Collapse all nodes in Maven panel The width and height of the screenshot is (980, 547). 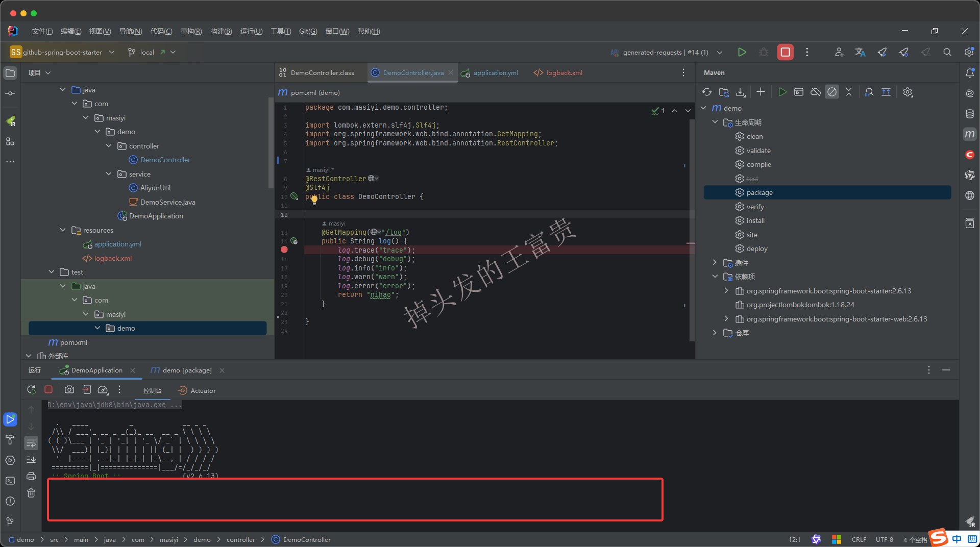(x=849, y=92)
